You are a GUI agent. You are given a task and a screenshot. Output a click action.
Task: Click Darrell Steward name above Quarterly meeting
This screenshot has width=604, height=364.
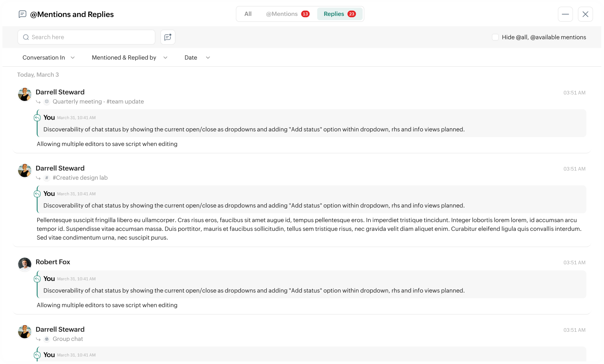(60, 92)
